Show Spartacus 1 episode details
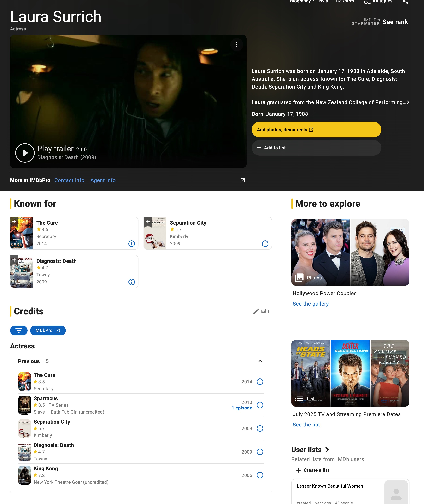 coord(242,408)
